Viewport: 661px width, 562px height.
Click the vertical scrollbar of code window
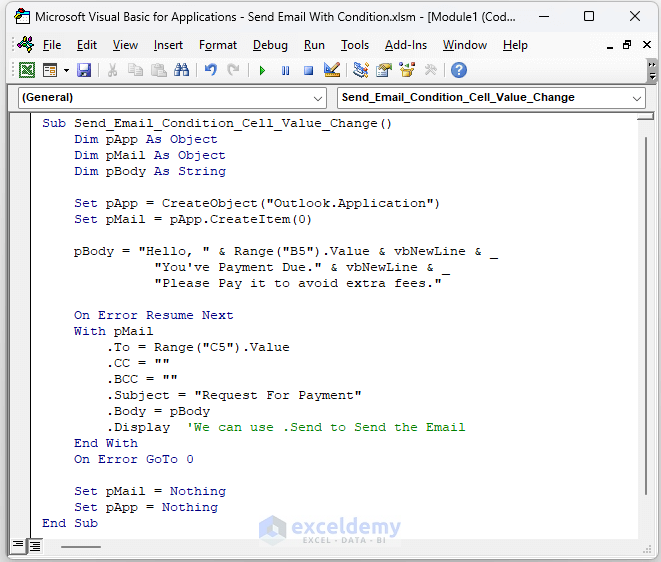coord(645,315)
